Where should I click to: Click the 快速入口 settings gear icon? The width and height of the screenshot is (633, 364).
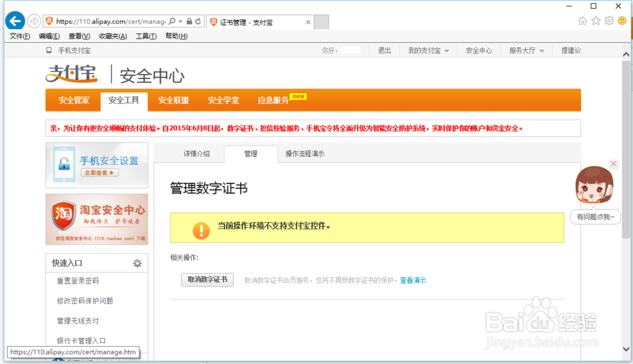coord(137,263)
